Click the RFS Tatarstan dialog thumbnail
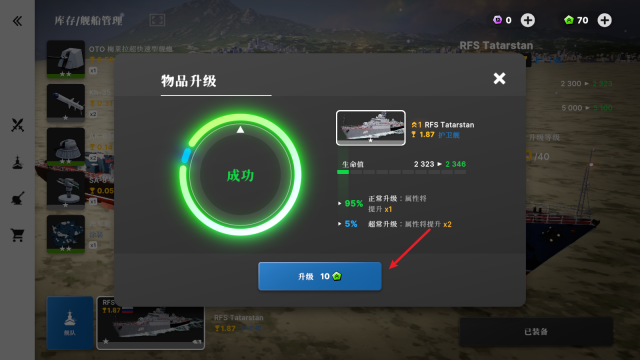Screen dimensions: 640x360 click(x=371, y=128)
